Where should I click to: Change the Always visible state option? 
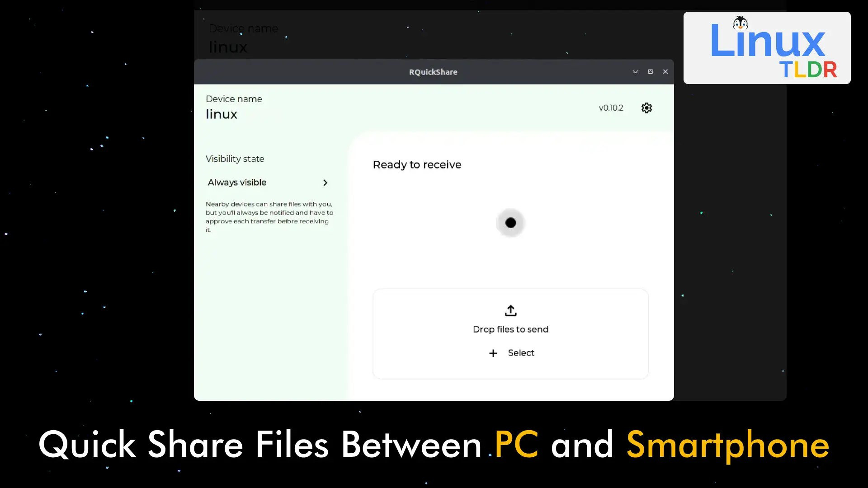pyautogui.click(x=237, y=183)
